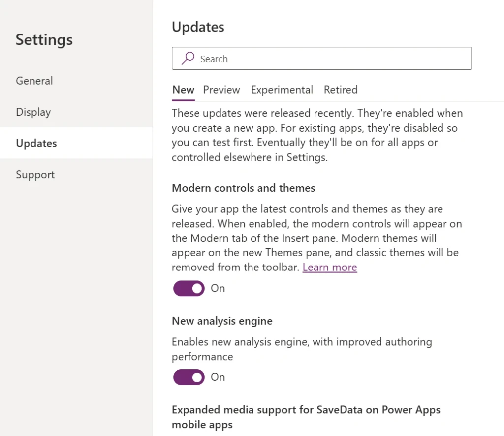Turn off the New analysis engine switch
Image resolution: width=504 pixels, height=436 pixels.
coord(189,377)
